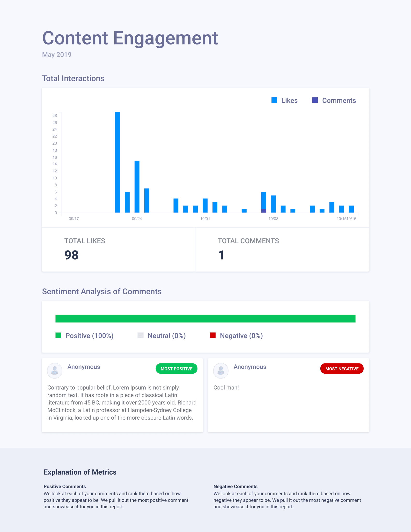Click the Negative (0%) label
The image size is (411, 532).
point(241,336)
